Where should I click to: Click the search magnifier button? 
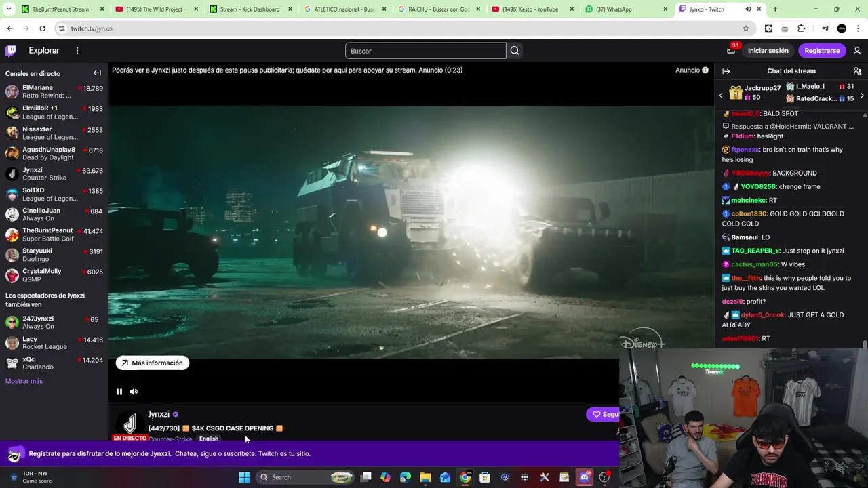[x=515, y=51]
